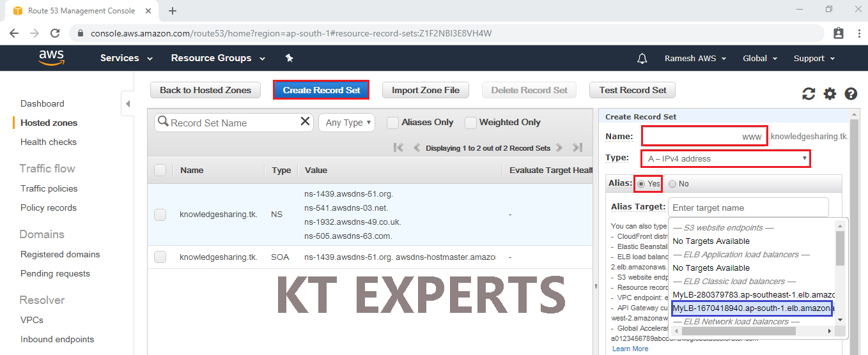Open Policy records in the sidebar
868x355 pixels.
click(x=49, y=208)
